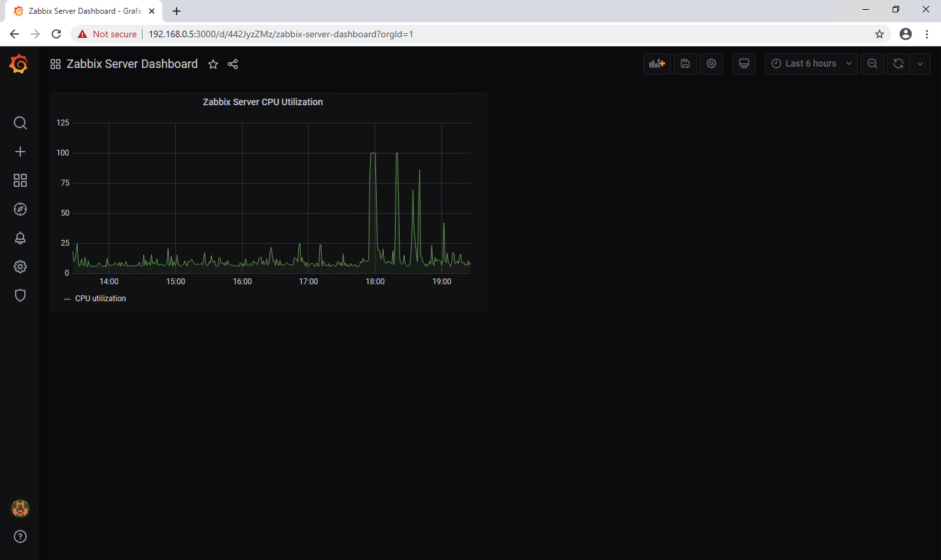The image size is (941, 560).
Task: Open Dashboards icon in the sidebar
Action: (20, 180)
